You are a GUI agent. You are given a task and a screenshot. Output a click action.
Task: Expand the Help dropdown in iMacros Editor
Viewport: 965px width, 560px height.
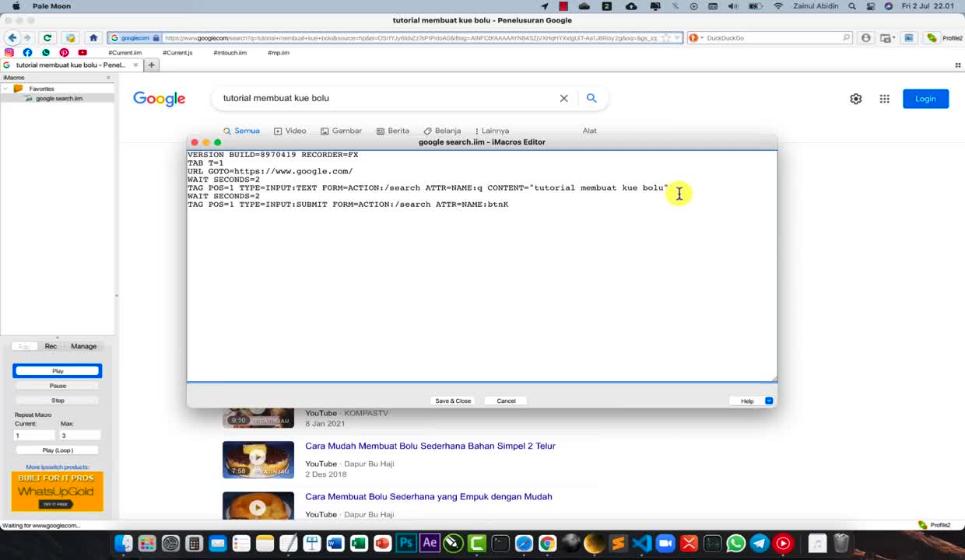click(769, 401)
